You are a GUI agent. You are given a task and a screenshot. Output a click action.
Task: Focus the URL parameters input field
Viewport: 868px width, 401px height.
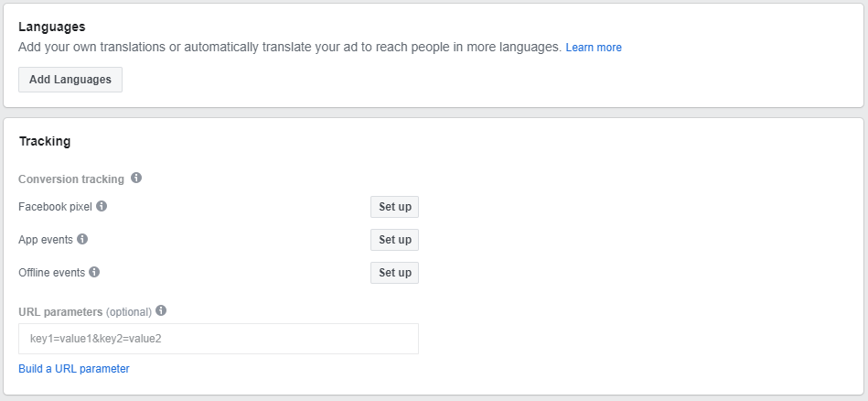(218, 339)
